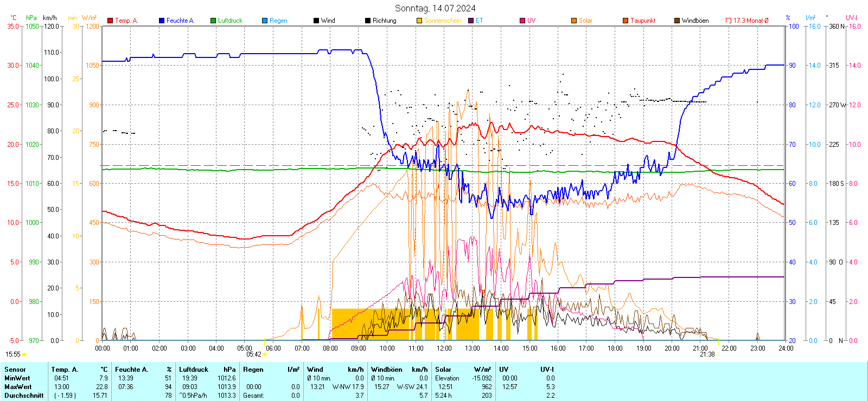Click the purple ET legend square
Image resolution: width=868 pixels, height=401 pixels.
pos(471,21)
